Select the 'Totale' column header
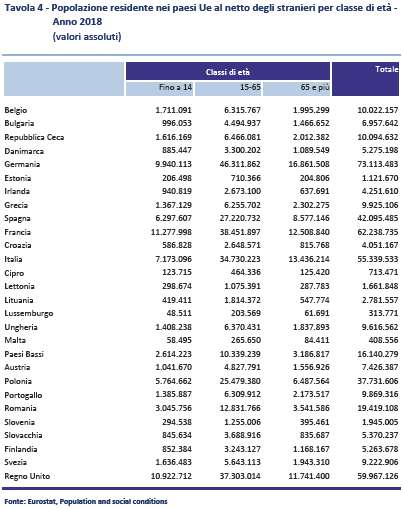The image size is (403, 508). point(365,79)
